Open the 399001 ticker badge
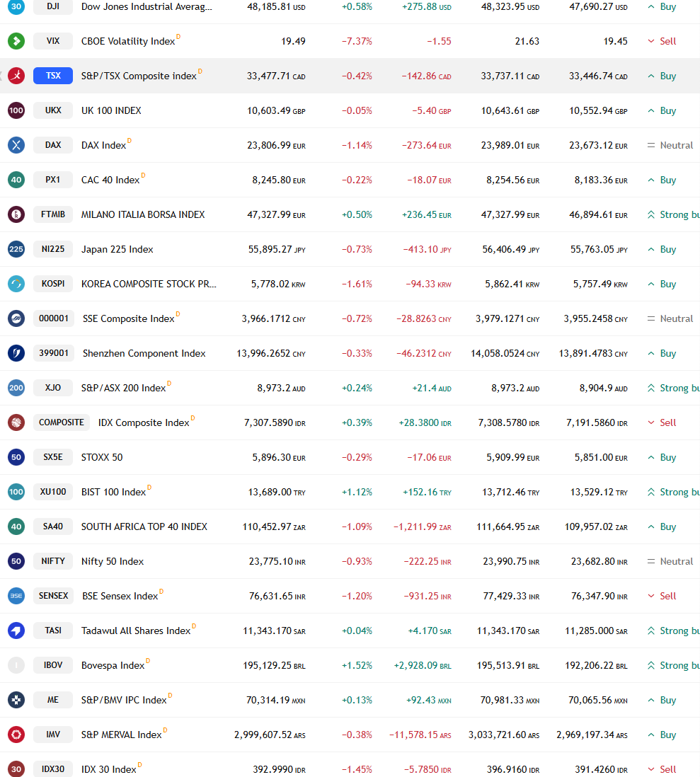Screen dimensions: 700x777 click(54, 353)
